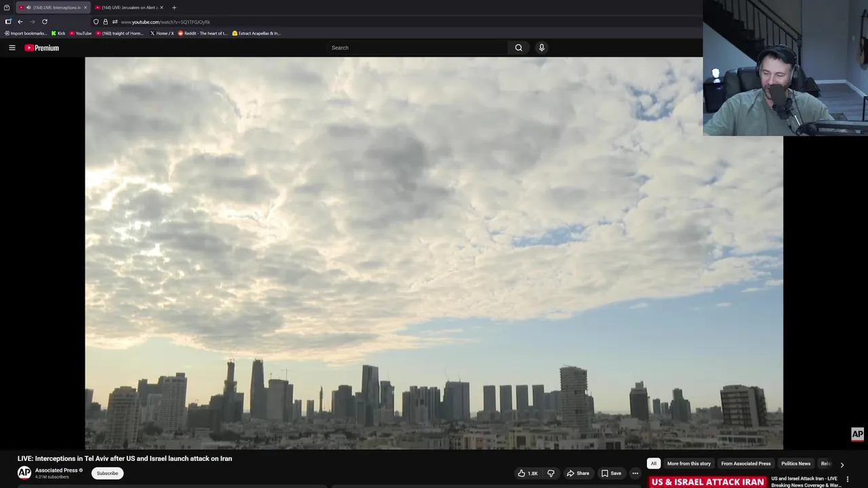868x488 pixels.
Task: Go back with browser back arrow
Action: point(20,22)
